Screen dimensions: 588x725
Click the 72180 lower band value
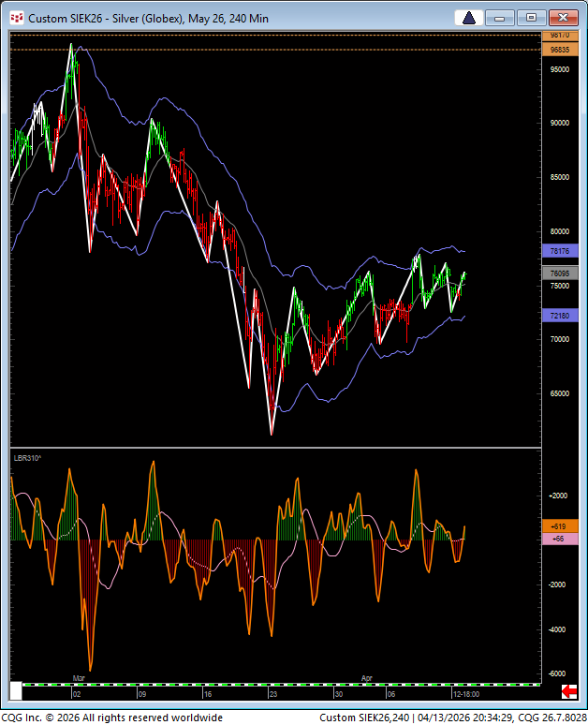point(560,316)
